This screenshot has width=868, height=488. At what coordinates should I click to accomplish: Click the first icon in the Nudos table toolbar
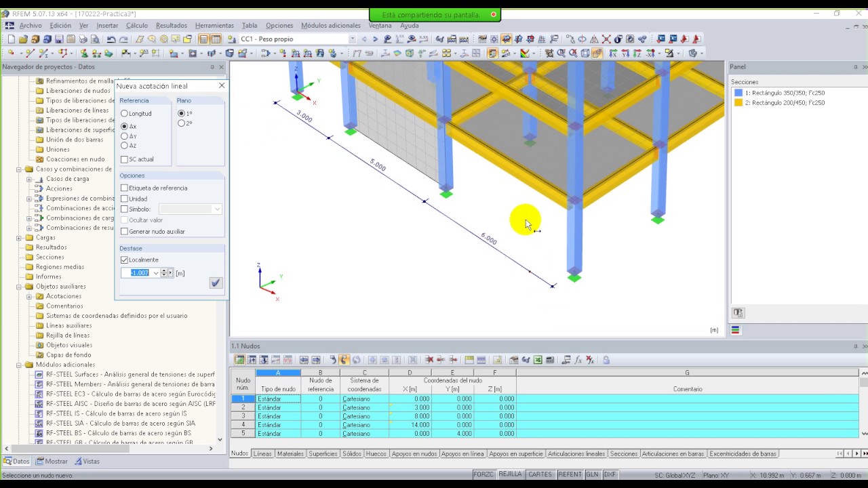click(x=239, y=360)
